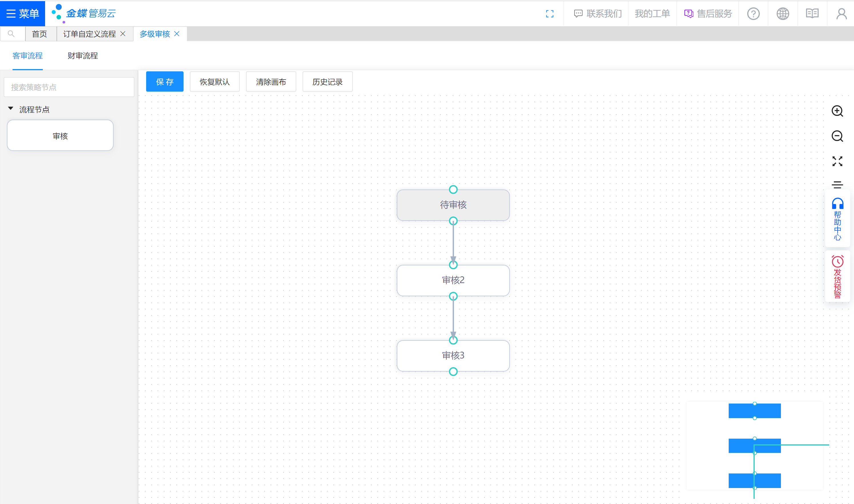The height and width of the screenshot is (504, 854).
Task: Switch to the 财审流程 tab
Action: click(x=82, y=56)
